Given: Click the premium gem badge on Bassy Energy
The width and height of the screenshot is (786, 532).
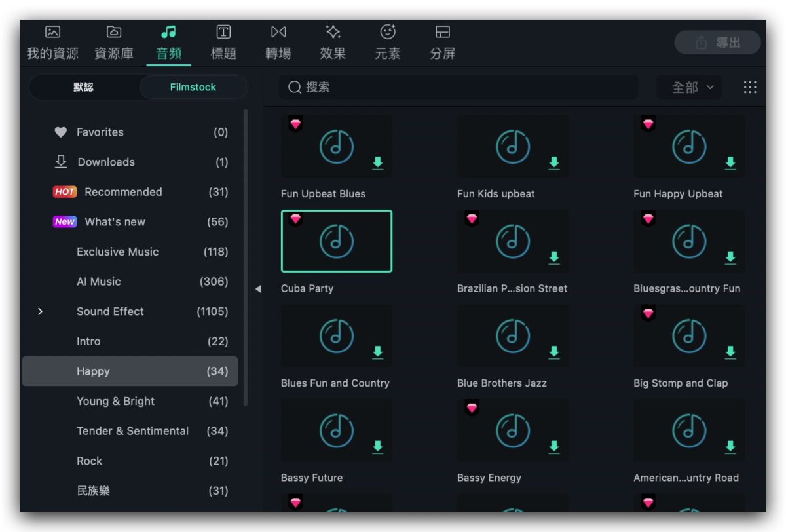Looking at the screenshot, I should point(472,408).
